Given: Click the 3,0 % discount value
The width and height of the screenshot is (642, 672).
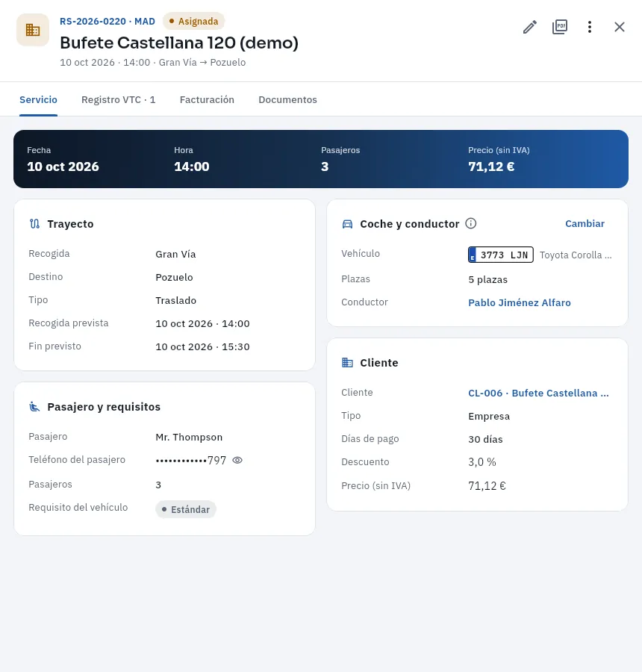Looking at the screenshot, I should pyautogui.click(x=482, y=462).
